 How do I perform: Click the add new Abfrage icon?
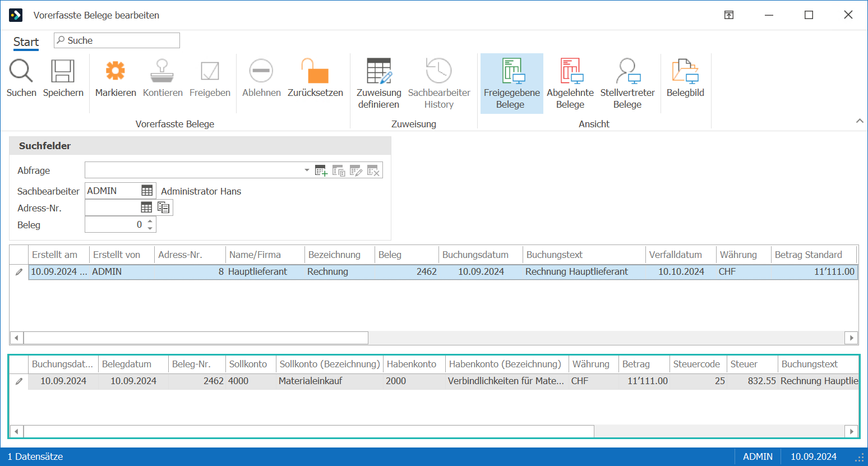pos(321,171)
